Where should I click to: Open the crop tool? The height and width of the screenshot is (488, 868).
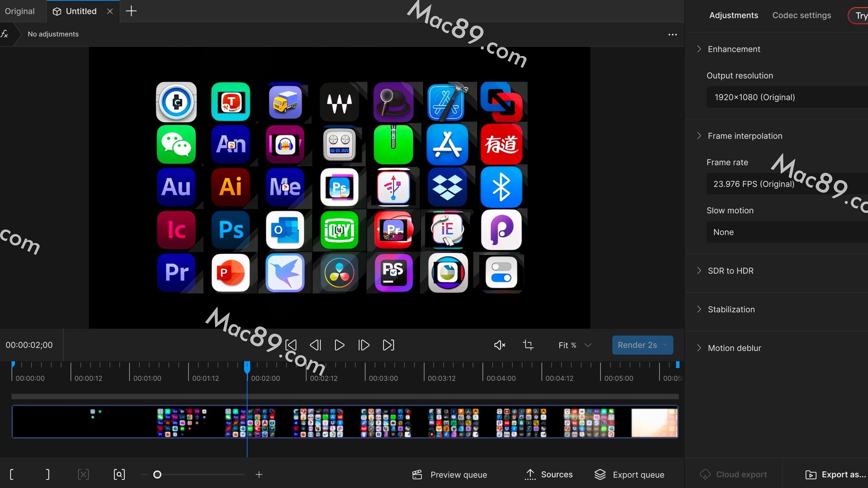click(x=528, y=345)
